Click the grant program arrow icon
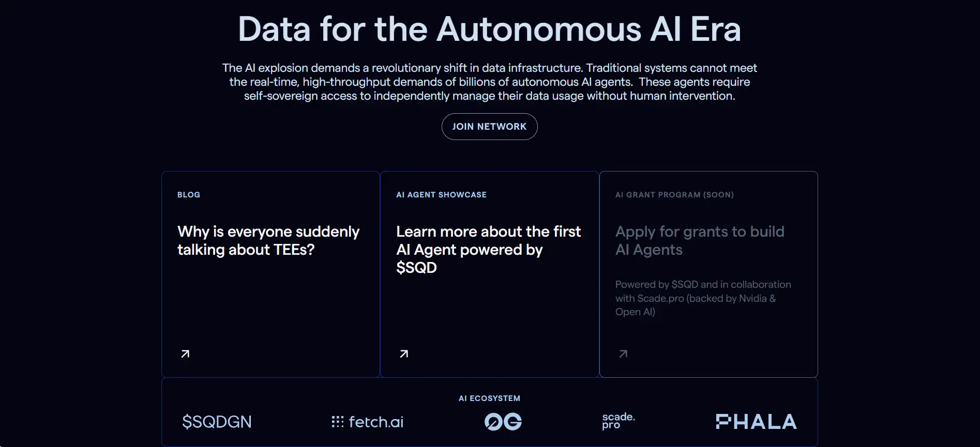Image resolution: width=980 pixels, height=447 pixels. pos(623,354)
